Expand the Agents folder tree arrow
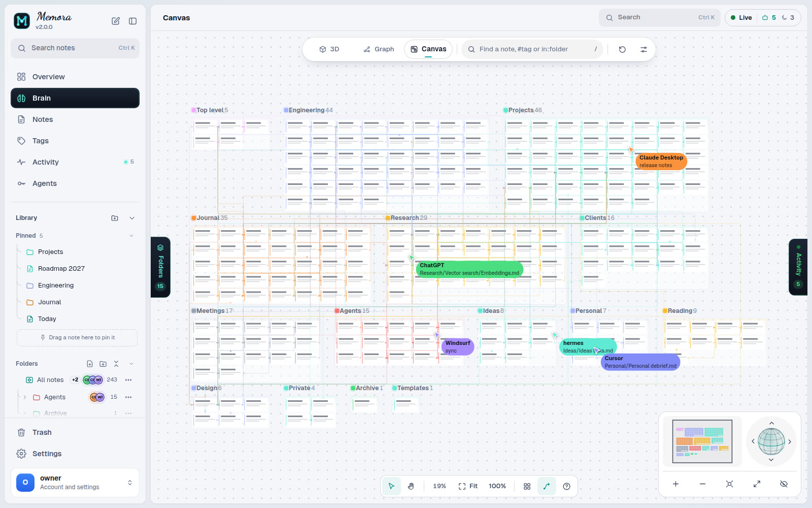Screen dimensions: 812x508 click(x=24, y=397)
